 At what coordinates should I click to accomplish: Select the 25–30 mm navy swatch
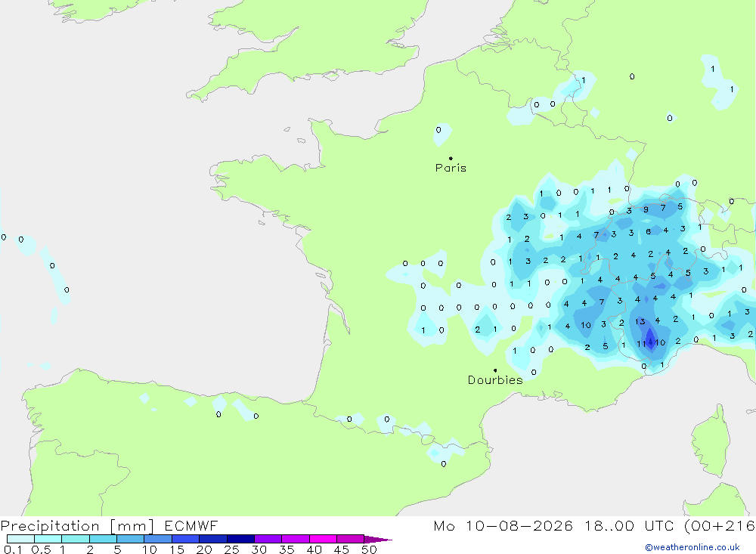[x=240, y=539]
